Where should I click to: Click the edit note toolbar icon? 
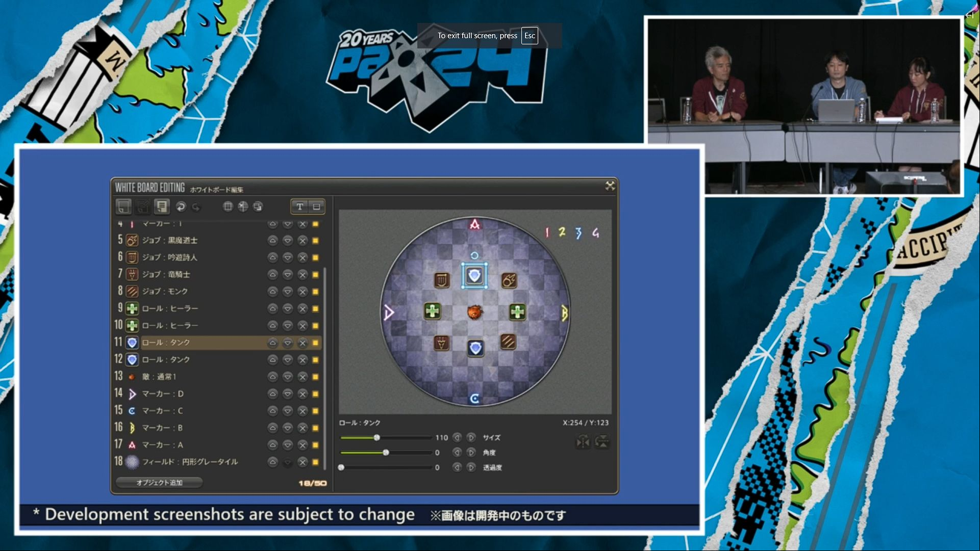[x=143, y=206]
